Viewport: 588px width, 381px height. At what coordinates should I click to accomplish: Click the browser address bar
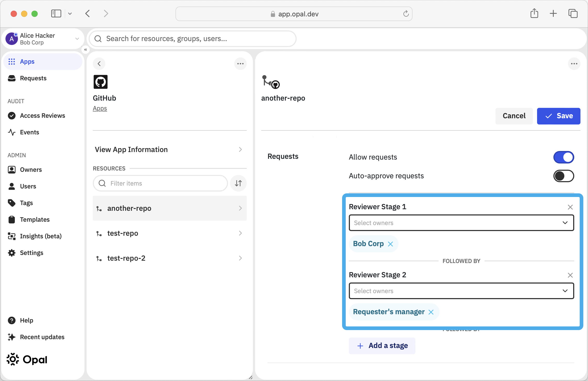[x=294, y=14]
